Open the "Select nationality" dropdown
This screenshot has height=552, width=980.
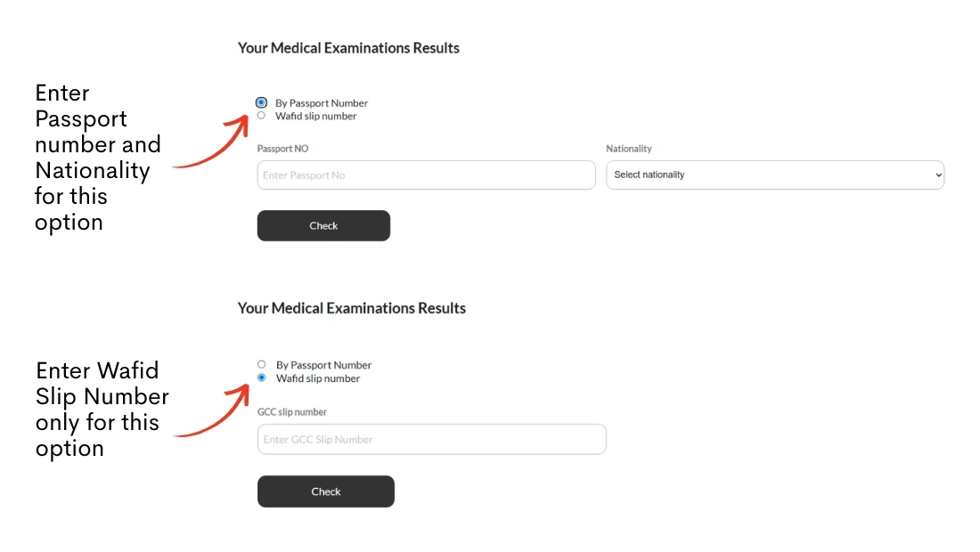(775, 175)
